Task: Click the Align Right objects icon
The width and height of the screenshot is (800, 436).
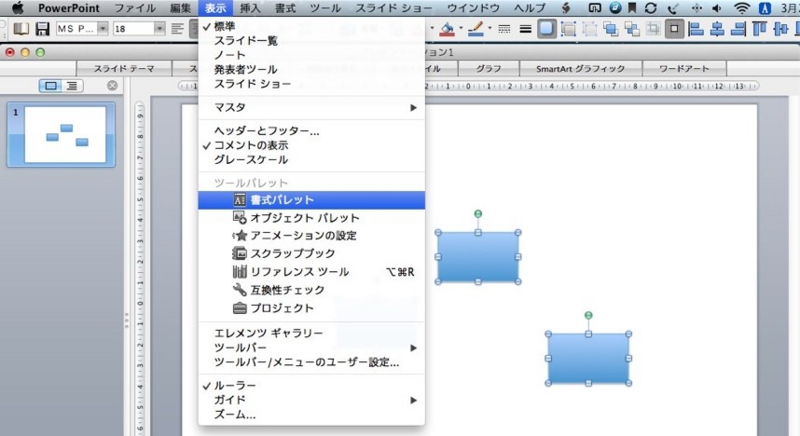Action: [738, 29]
